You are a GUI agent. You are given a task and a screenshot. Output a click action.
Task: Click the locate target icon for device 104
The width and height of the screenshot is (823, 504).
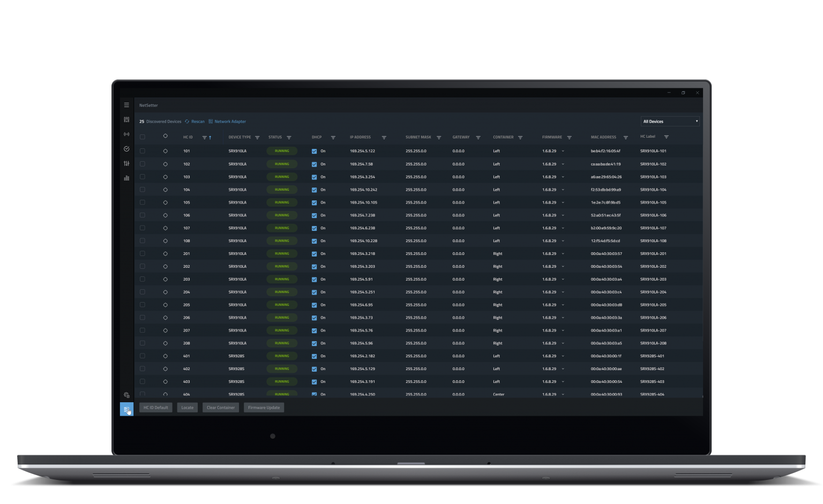[165, 190]
